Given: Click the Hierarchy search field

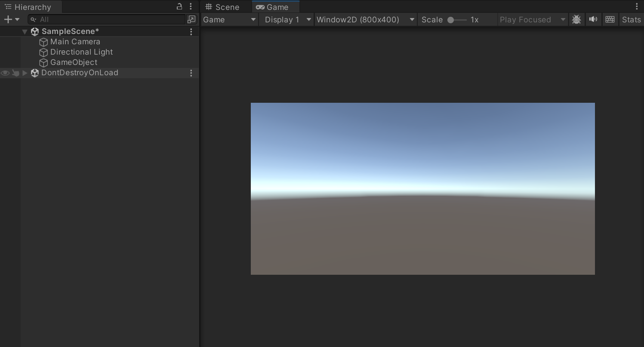Looking at the screenshot, I should click(108, 19).
